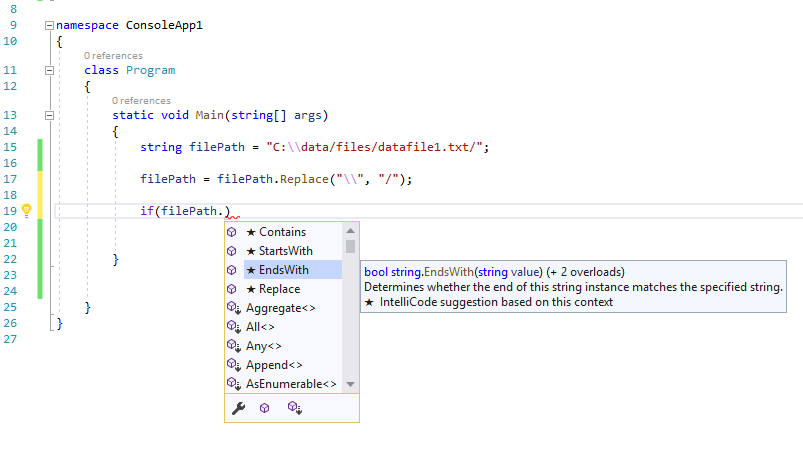Click the extension method icon beside AsEnumerable<>
The height and width of the screenshot is (455, 803).
pyautogui.click(x=234, y=383)
